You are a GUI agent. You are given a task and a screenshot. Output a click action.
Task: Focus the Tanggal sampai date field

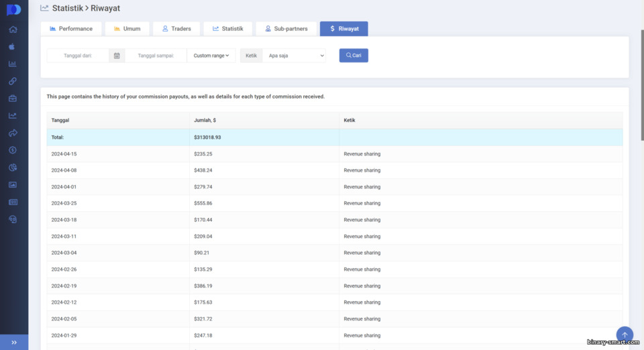156,56
